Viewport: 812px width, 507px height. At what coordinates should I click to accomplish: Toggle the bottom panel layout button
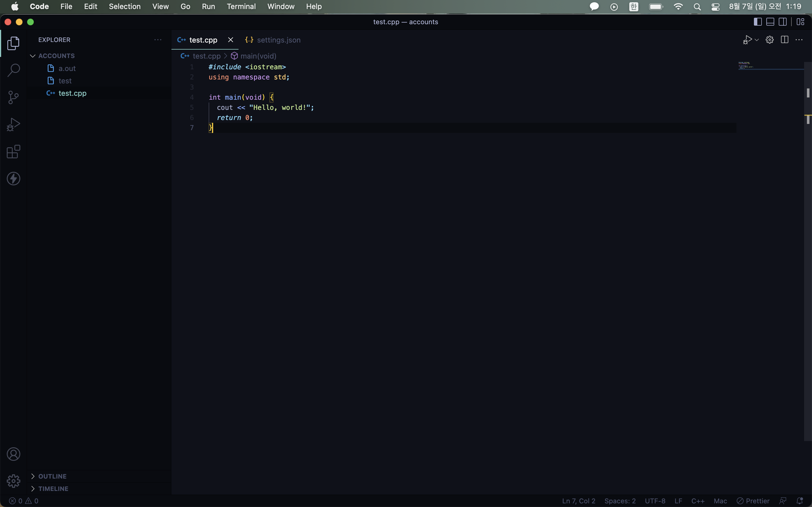click(x=770, y=22)
